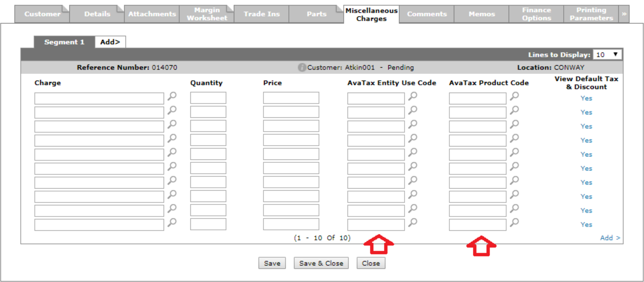Click the (1 - 10 Of 10) record count
644x282 pixels.
(322, 238)
